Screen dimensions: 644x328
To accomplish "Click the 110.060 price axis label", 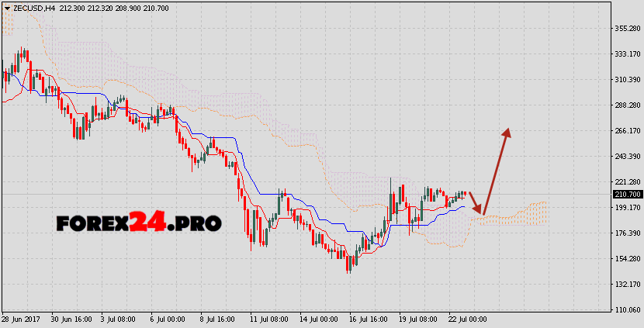I will point(627,309).
